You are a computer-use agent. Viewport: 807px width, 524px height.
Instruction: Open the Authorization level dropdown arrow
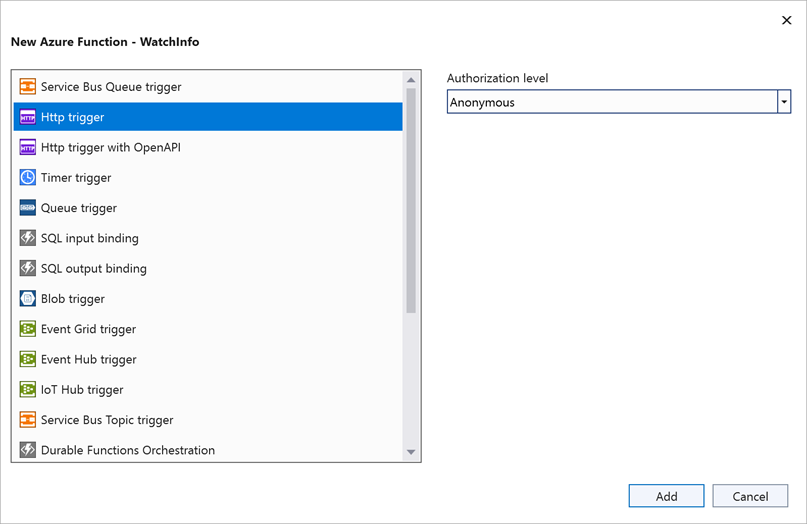[x=784, y=102]
